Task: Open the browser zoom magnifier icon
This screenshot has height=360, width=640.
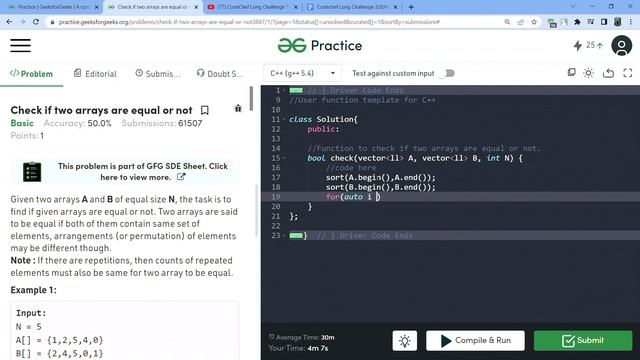Action: 507,22
